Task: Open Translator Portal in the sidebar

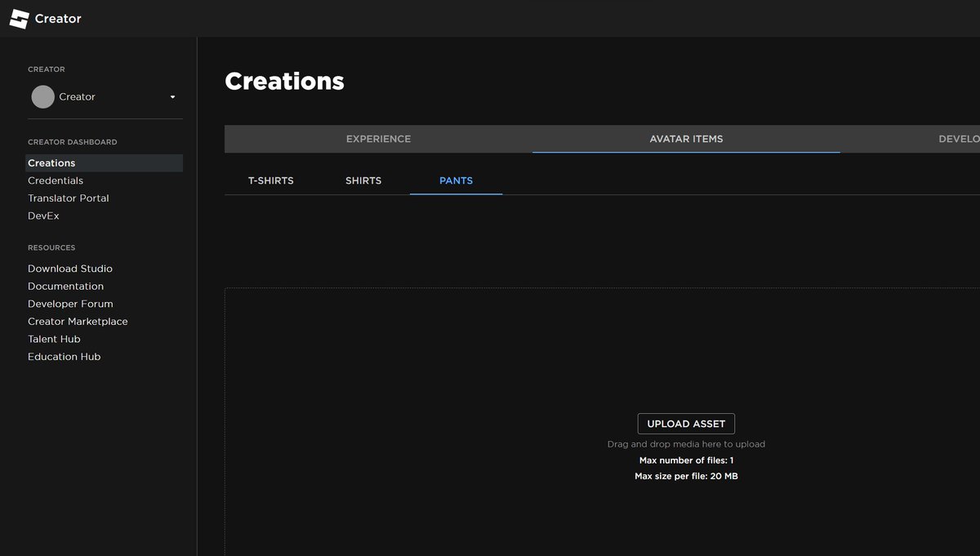Action: (69, 198)
